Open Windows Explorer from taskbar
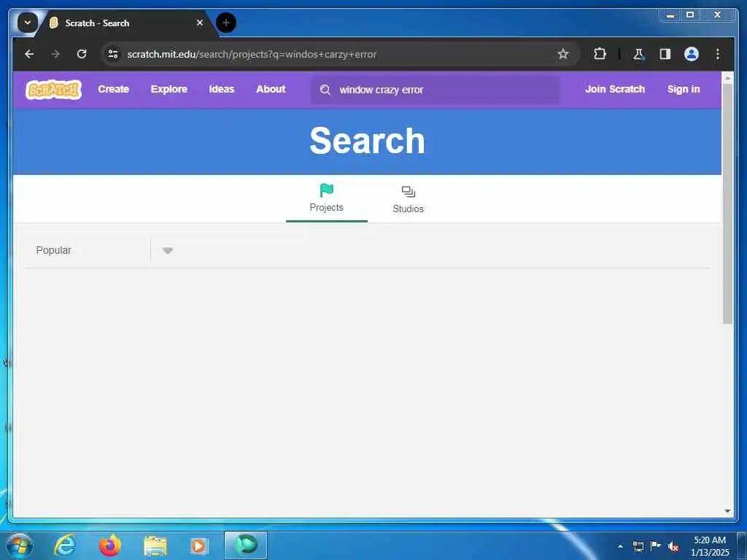Viewport: 747px width, 560px height. [x=155, y=546]
